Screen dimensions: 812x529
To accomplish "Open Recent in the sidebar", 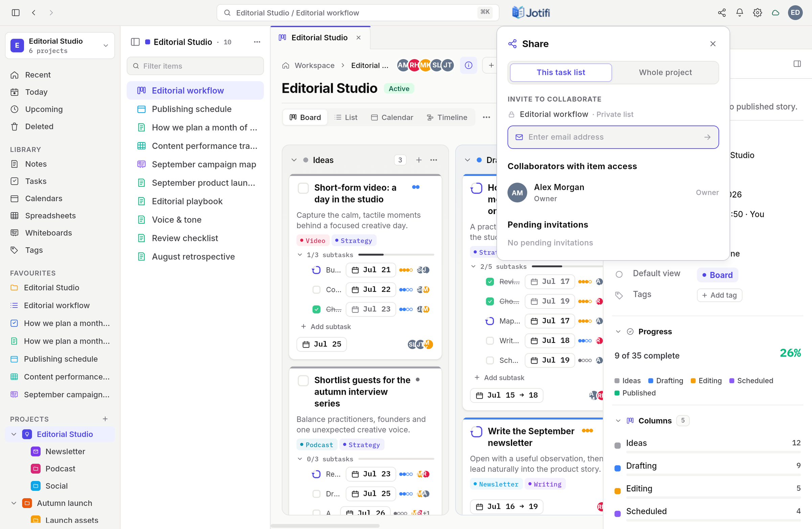I will (38, 75).
